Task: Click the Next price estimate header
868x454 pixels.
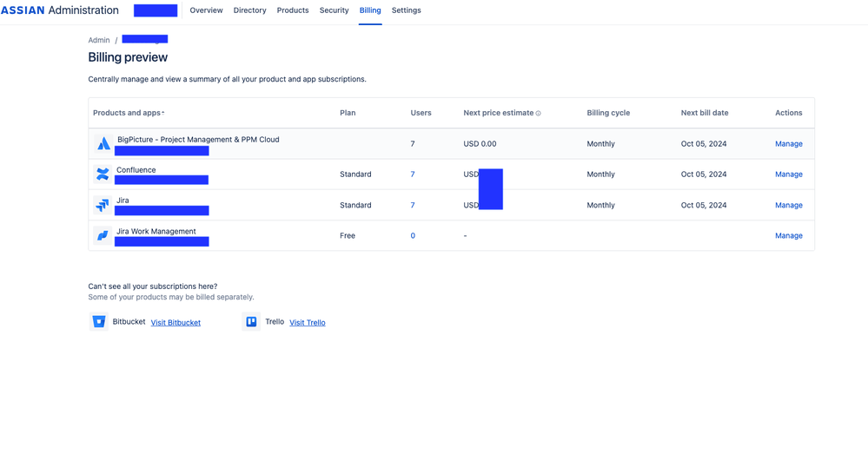Action: point(498,113)
